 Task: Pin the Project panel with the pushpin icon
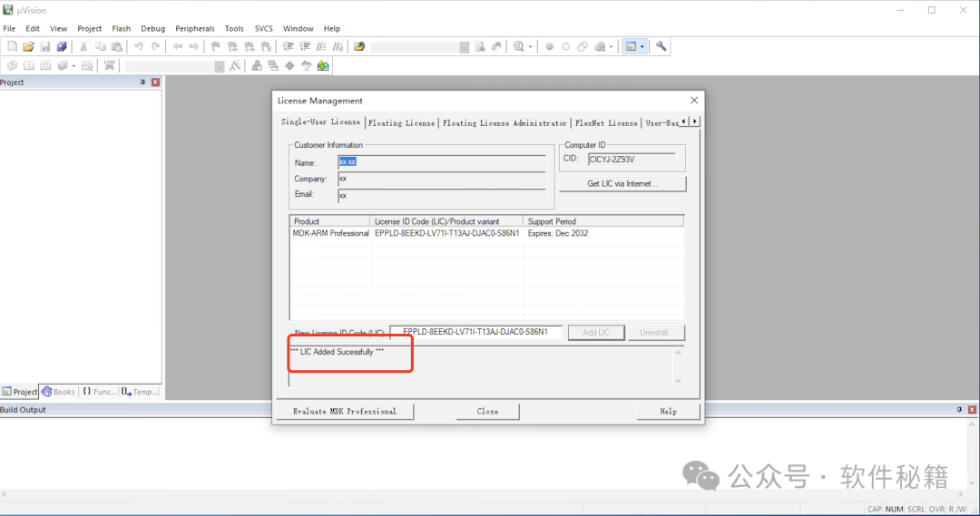coord(142,83)
